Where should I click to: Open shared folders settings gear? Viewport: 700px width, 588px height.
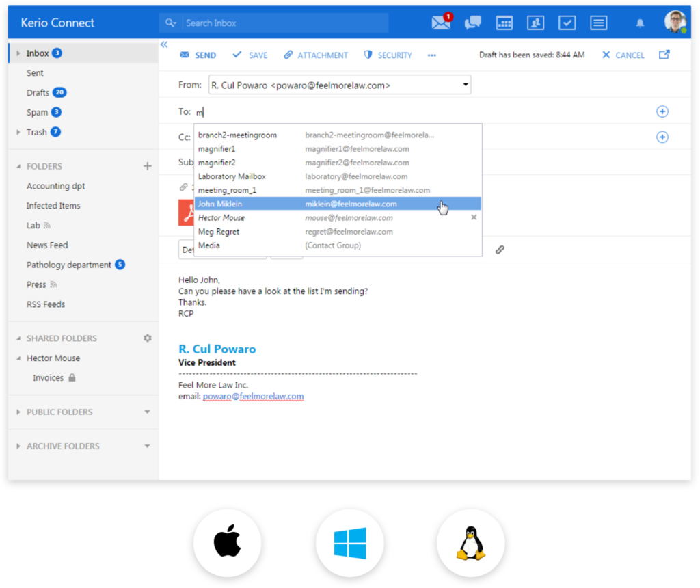pyautogui.click(x=148, y=338)
